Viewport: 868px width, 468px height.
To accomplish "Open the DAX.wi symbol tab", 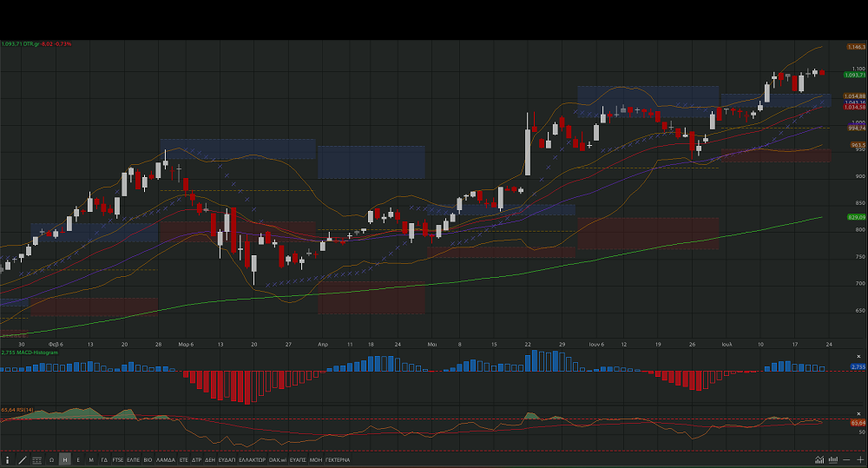I will (x=278, y=459).
